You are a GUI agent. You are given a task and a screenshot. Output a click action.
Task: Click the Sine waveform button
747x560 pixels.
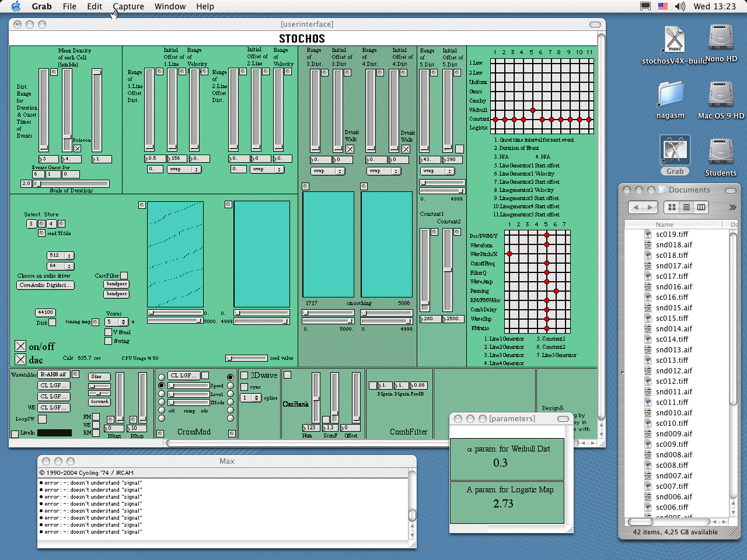pyautogui.click(x=99, y=377)
